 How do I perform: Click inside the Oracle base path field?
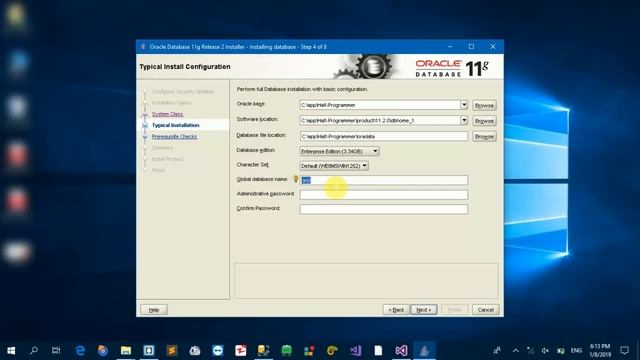tap(380, 105)
